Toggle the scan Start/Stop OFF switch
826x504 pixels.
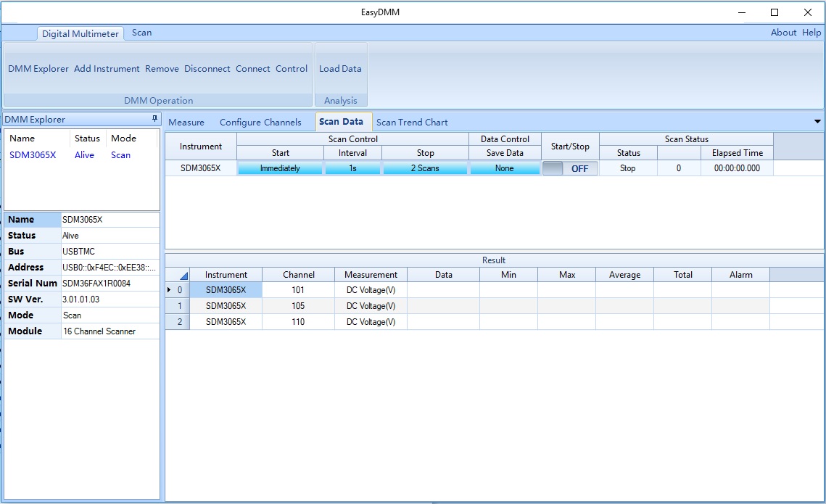pyautogui.click(x=570, y=168)
